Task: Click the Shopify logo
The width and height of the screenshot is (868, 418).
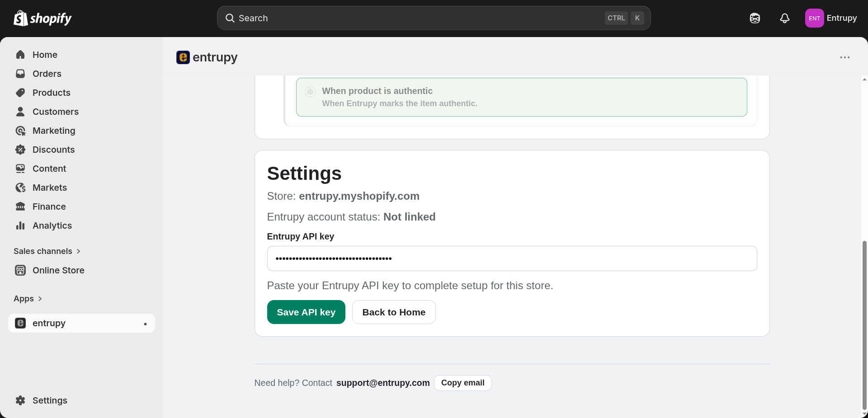Action: tap(42, 18)
